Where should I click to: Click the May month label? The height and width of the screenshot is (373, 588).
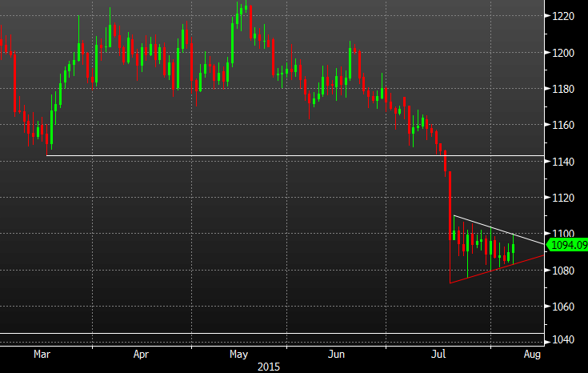pyautogui.click(x=239, y=354)
